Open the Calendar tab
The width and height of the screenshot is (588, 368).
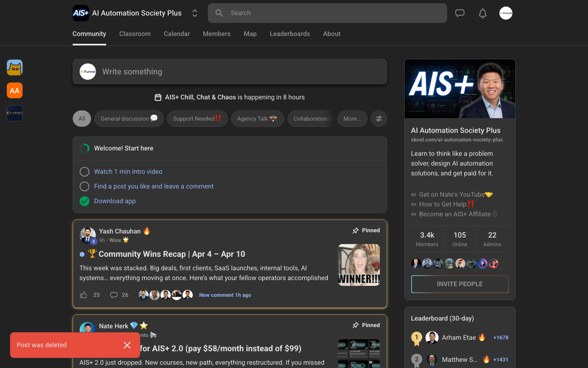(177, 34)
